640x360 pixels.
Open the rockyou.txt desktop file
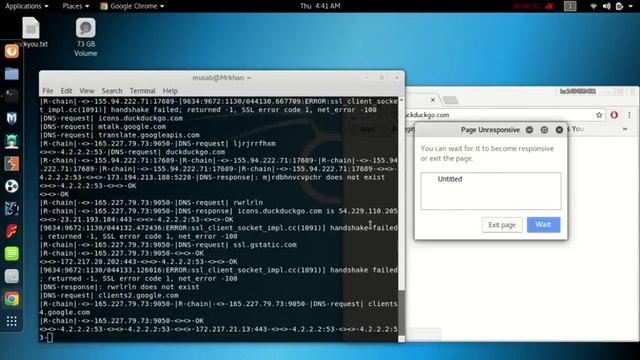coord(31,33)
